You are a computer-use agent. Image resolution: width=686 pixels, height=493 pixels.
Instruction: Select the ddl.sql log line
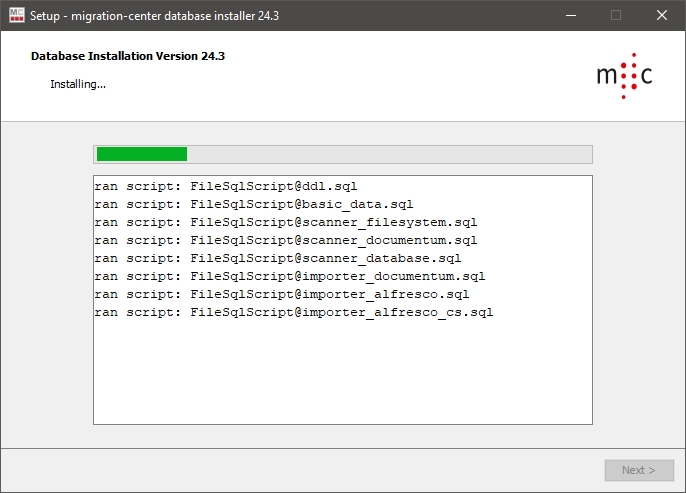pyautogui.click(x=225, y=187)
